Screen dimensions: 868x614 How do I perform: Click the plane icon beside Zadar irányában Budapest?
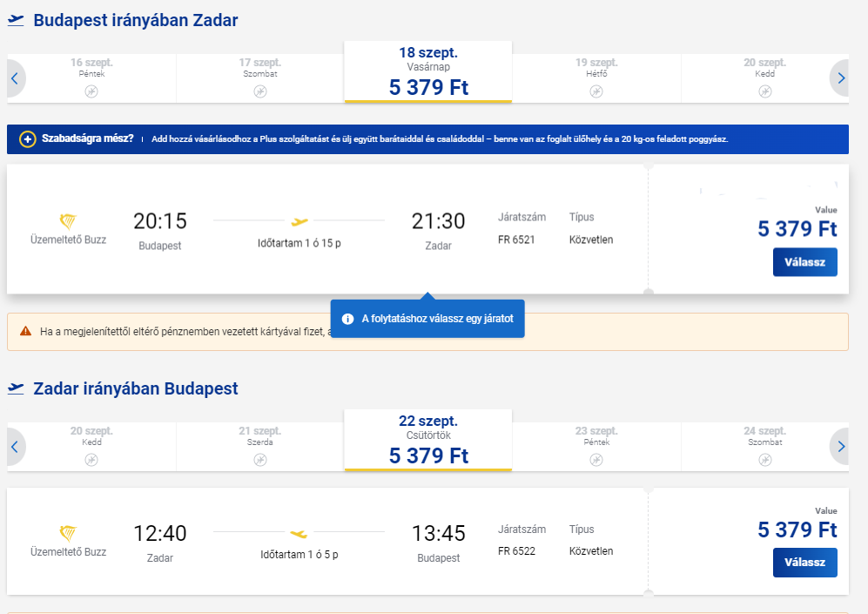(x=16, y=388)
